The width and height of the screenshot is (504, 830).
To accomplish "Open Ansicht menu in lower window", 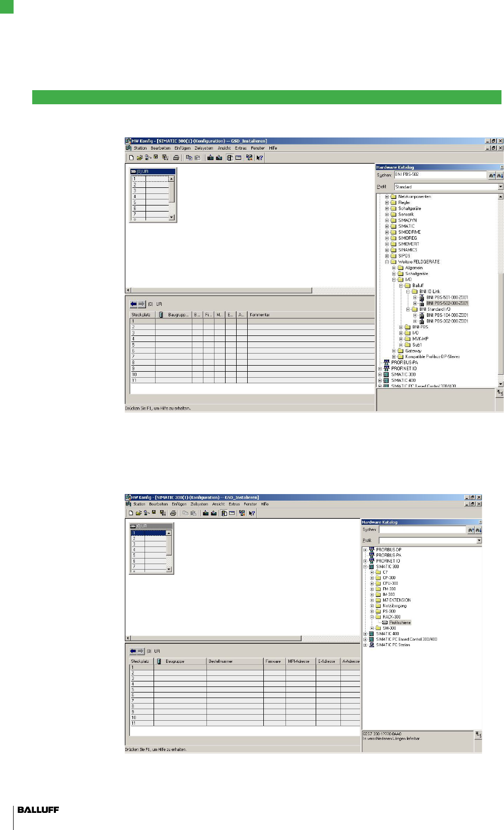I will pyautogui.click(x=219, y=504).
